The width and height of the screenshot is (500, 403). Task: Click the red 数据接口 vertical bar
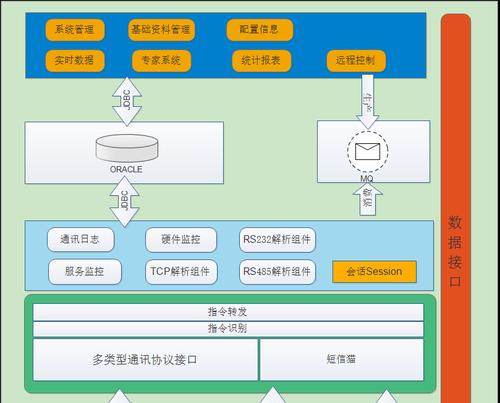coord(456,208)
